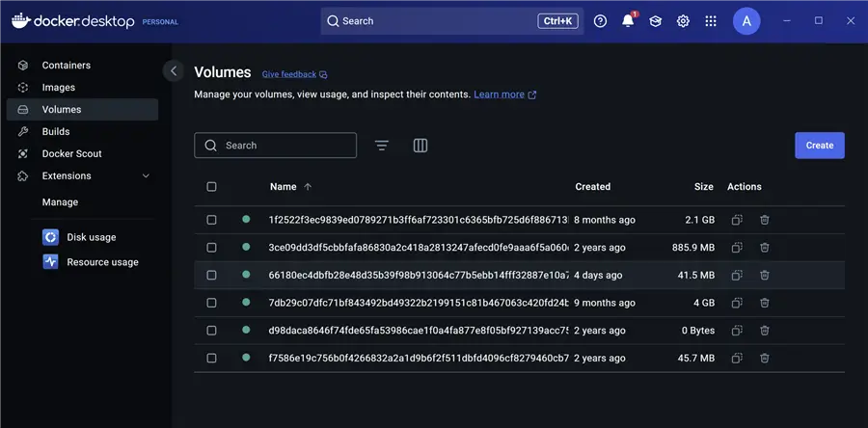Click the Create volume button

[819, 146]
